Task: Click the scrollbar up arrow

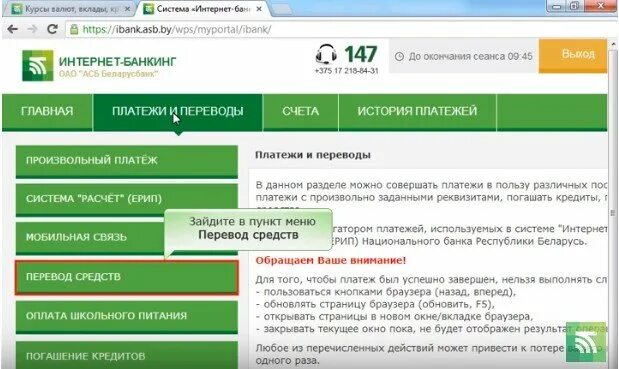Action: click(613, 43)
